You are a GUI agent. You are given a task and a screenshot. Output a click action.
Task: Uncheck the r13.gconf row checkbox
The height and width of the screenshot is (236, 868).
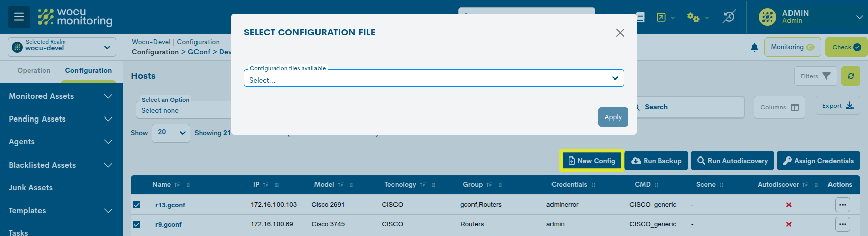point(137,205)
